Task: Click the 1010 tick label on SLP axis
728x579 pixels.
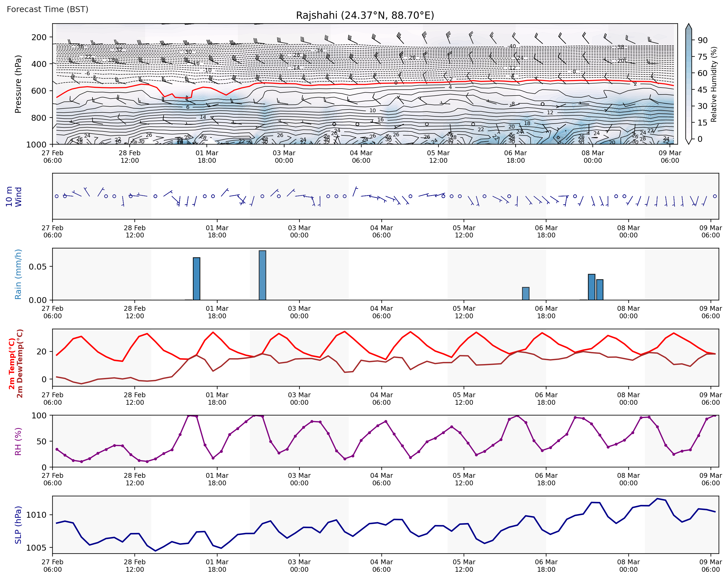Action: coord(36,515)
